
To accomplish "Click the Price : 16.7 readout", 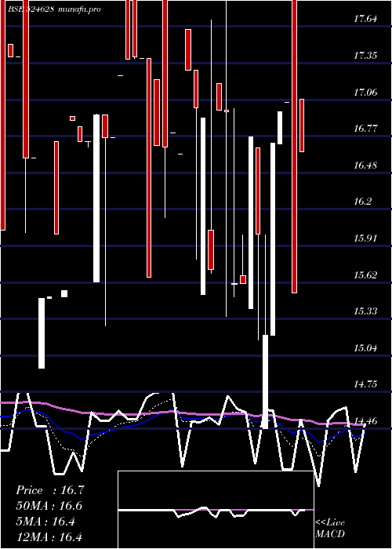I will 50,490.
